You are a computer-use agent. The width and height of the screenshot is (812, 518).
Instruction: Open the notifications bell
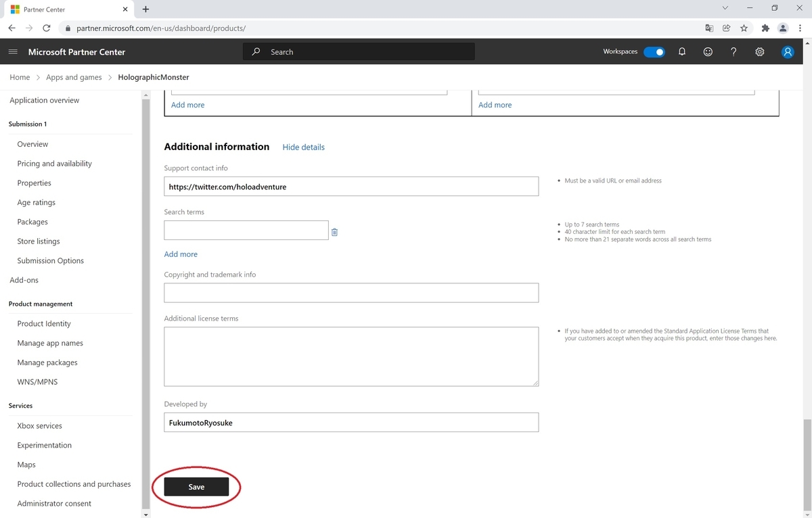click(x=682, y=52)
